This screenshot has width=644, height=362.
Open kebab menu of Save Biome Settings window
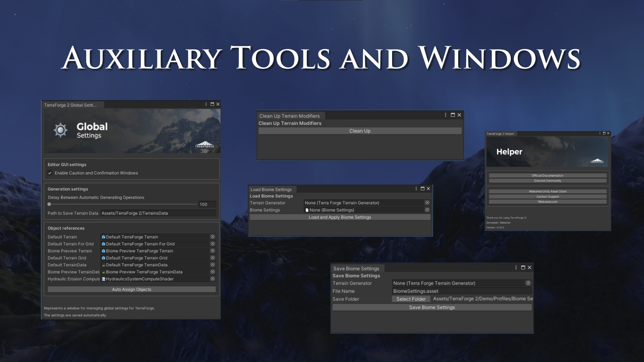(x=516, y=267)
